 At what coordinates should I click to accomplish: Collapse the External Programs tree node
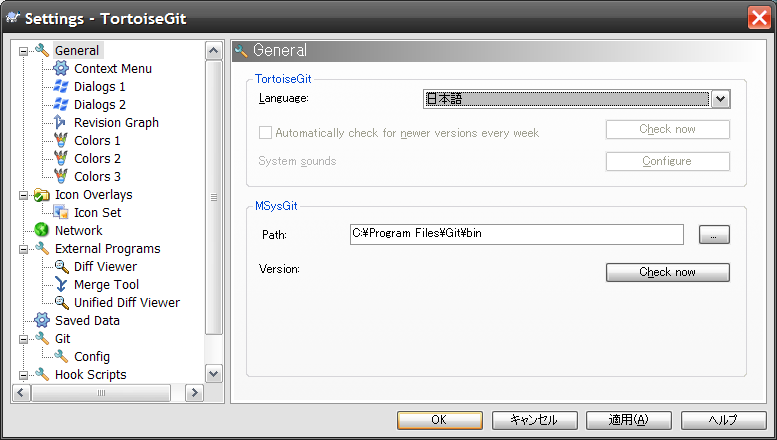pos(23,249)
